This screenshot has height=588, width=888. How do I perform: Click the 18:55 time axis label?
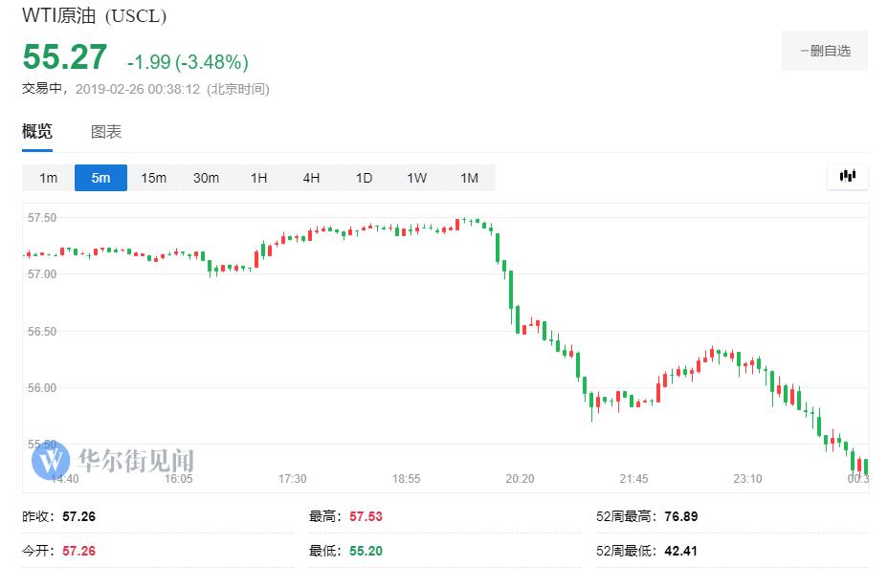click(406, 479)
